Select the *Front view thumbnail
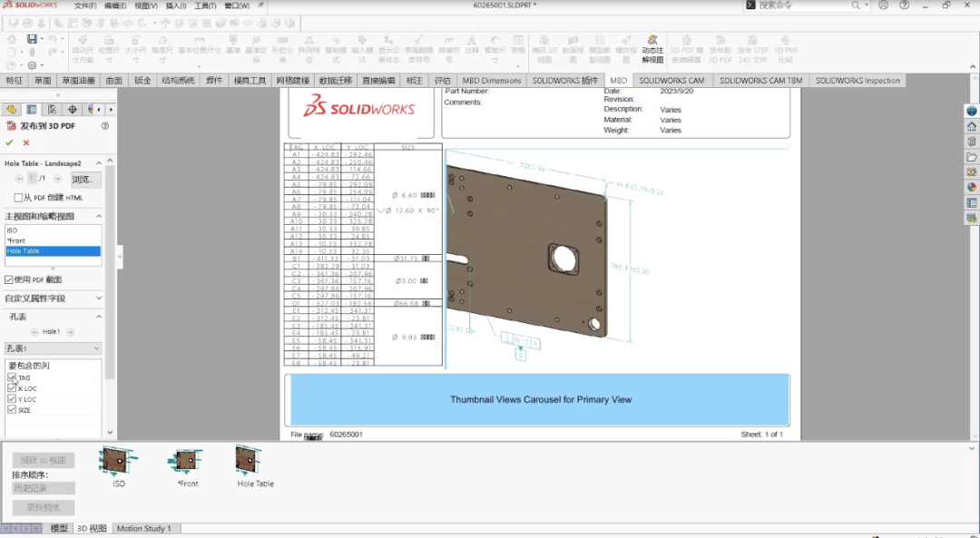The width and height of the screenshot is (980, 538). coord(186,461)
